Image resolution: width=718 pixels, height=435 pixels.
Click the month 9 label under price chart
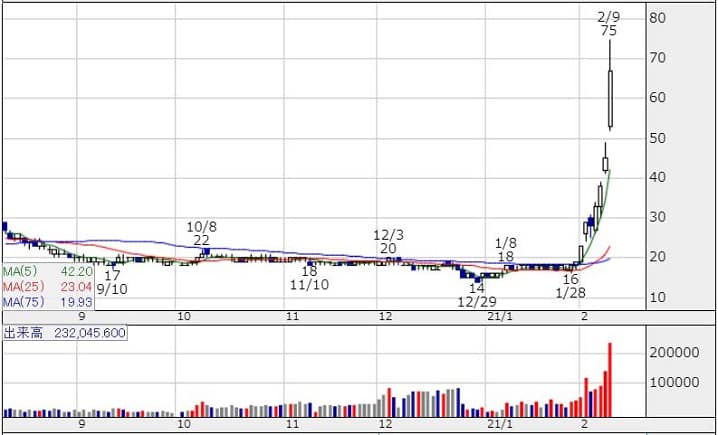(x=82, y=316)
